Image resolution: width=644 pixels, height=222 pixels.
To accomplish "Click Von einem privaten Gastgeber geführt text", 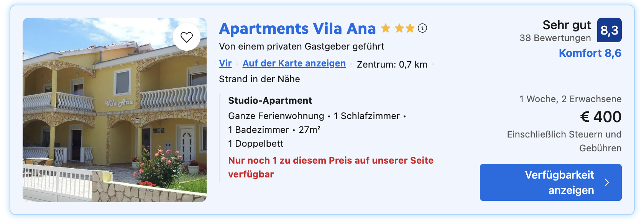I will coord(301,46).
